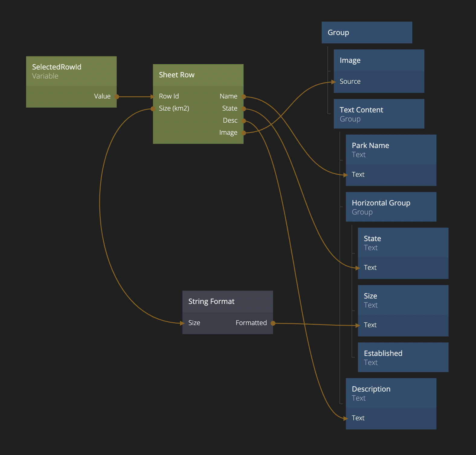476x455 pixels.
Task: Click the Row Id input port
Action: [x=153, y=97]
